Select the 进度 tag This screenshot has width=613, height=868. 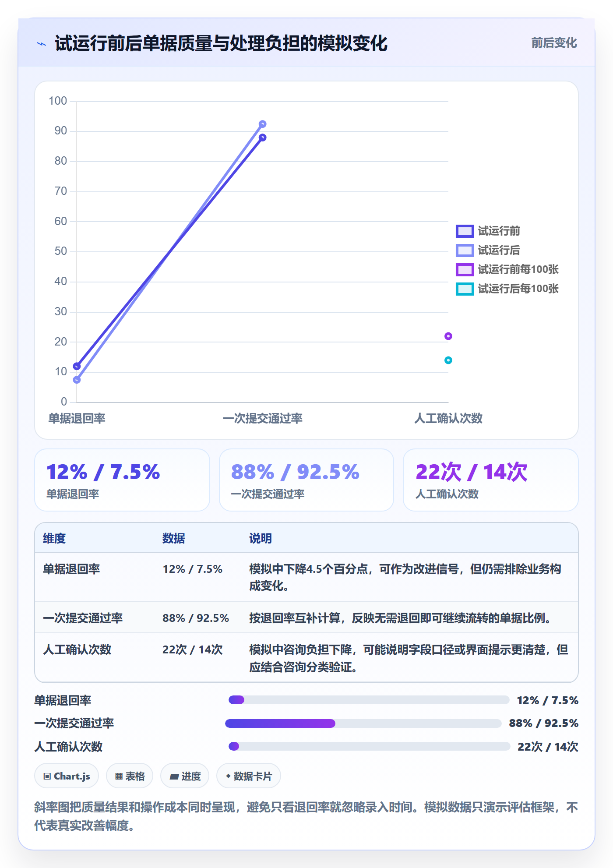point(185,776)
